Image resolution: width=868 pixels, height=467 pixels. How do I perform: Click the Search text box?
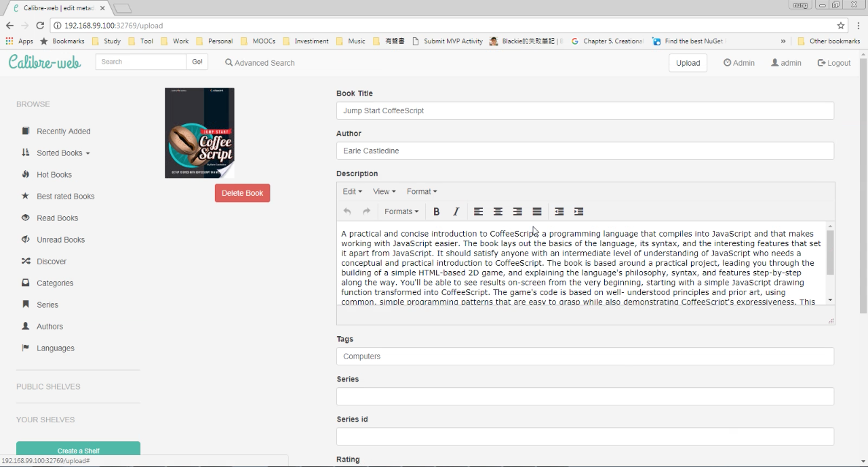140,62
